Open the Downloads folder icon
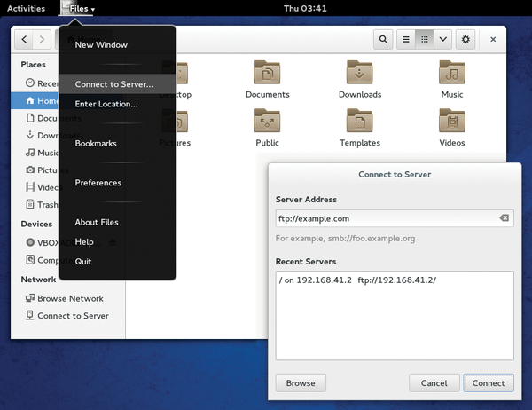The width and height of the screenshot is (532, 410). pos(360,72)
